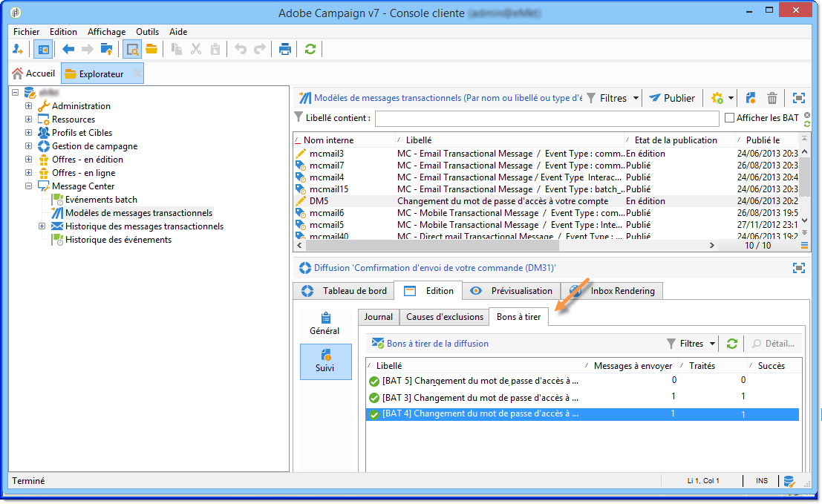
Task: Click the undo arrow icon
Action: click(241, 49)
